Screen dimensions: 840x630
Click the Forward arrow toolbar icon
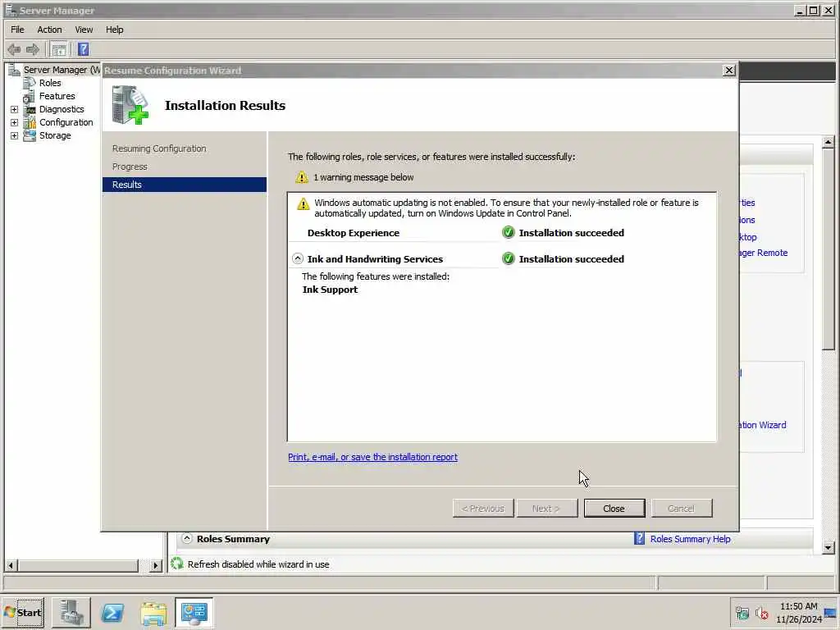33,50
